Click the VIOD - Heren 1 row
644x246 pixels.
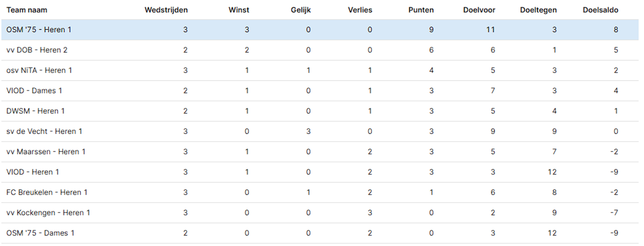point(320,172)
